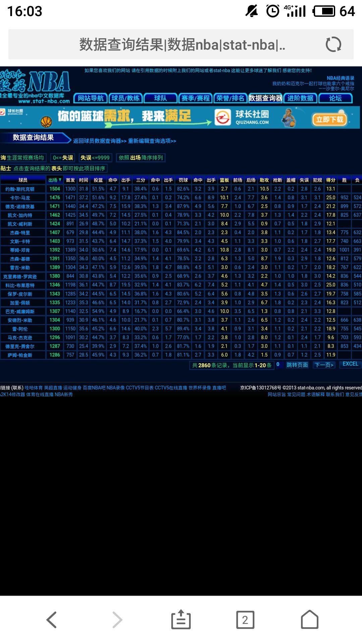Export results with EXCEL button
362x644 pixels.
tap(350, 364)
